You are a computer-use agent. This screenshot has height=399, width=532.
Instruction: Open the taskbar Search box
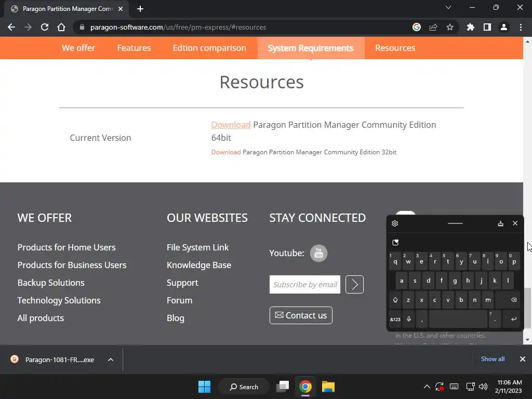pos(244,387)
